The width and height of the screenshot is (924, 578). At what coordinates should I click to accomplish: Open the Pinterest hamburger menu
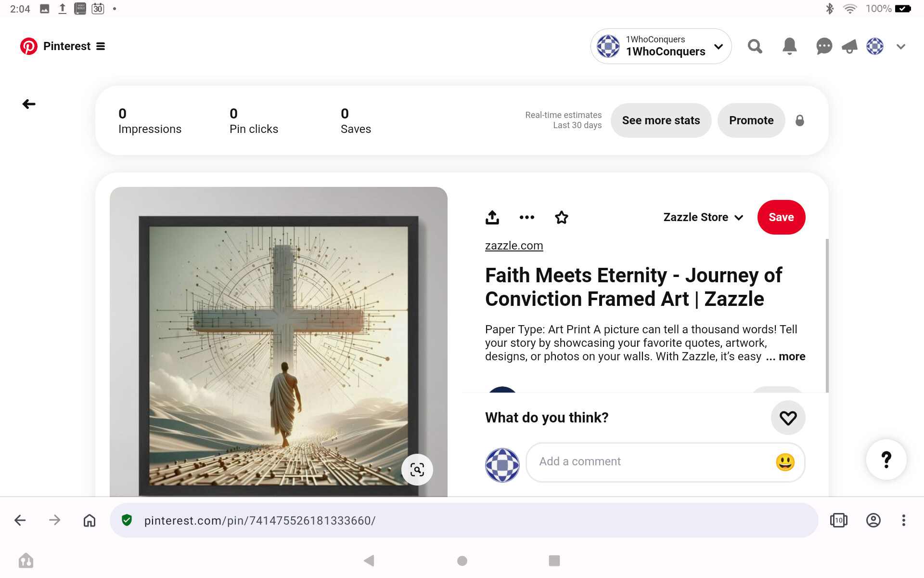pyautogui.click(x=101, y=46)
